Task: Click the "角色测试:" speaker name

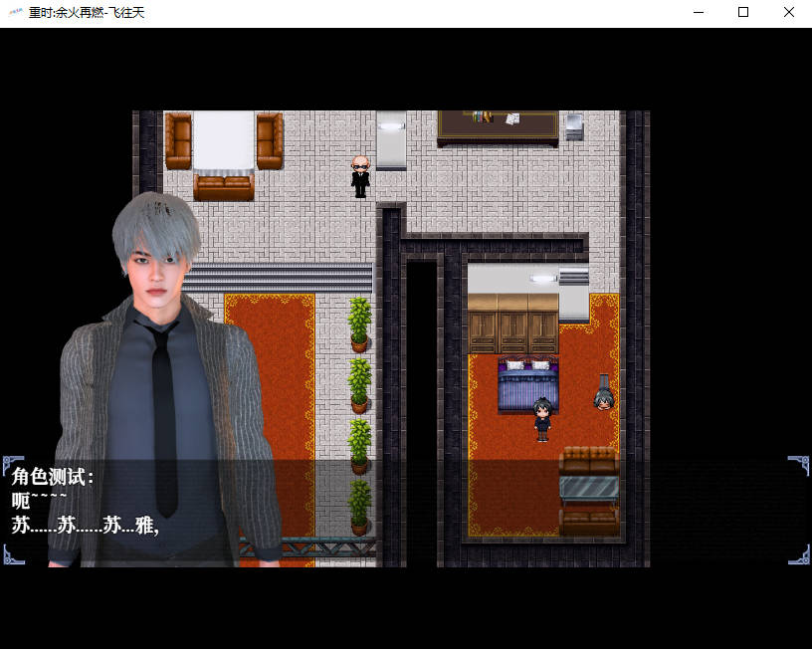Action: click(53, 477)
